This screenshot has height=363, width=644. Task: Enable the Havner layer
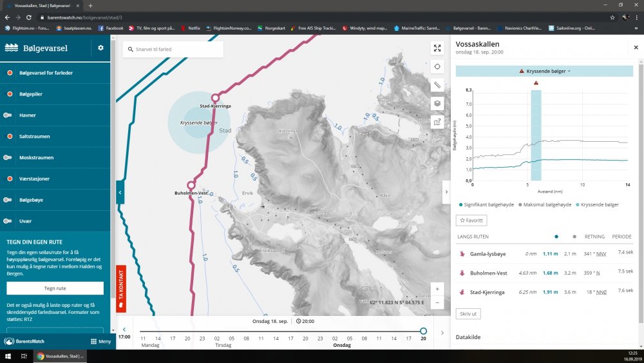[x=8, y=115]
